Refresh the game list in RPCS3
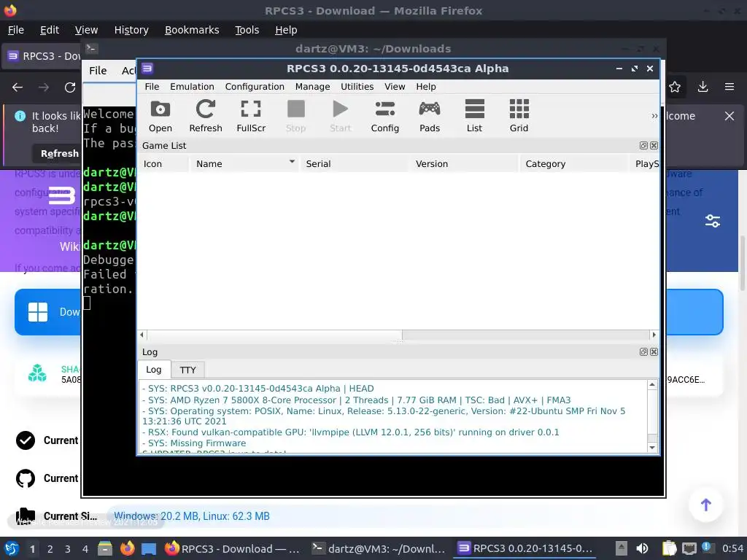 [x=205, y=116]
